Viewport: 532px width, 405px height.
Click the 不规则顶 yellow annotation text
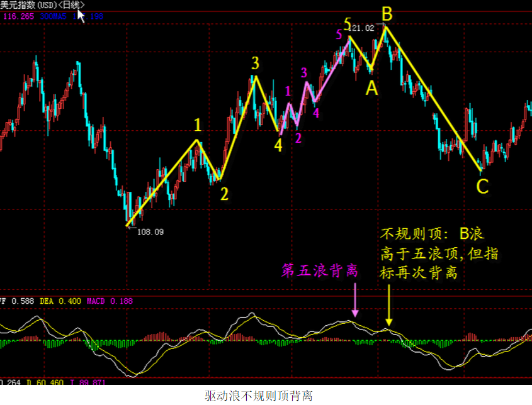[439, 253]
